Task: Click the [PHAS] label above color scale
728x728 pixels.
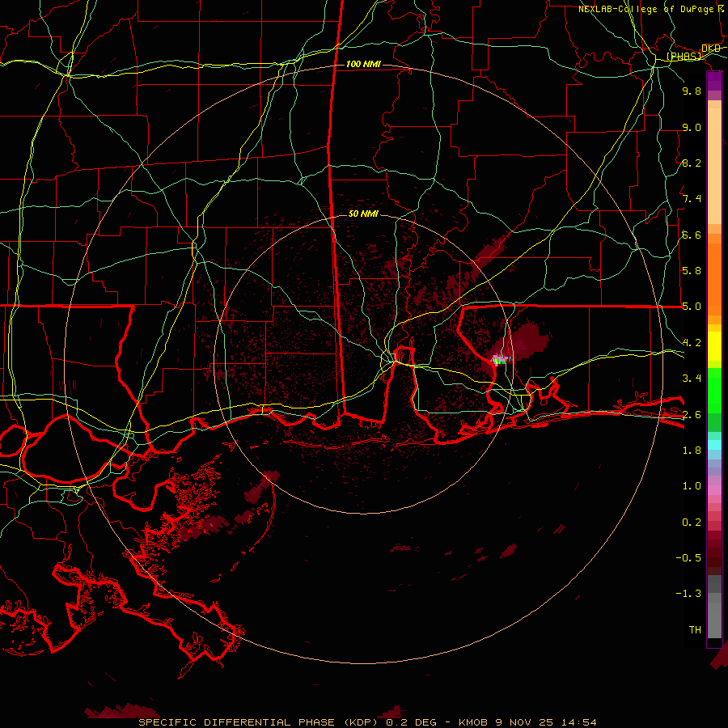Action: [x=684, y=56]
